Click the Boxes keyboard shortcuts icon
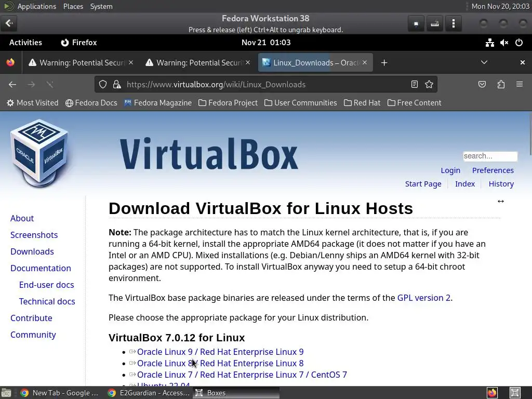 (x=435, y=23)
